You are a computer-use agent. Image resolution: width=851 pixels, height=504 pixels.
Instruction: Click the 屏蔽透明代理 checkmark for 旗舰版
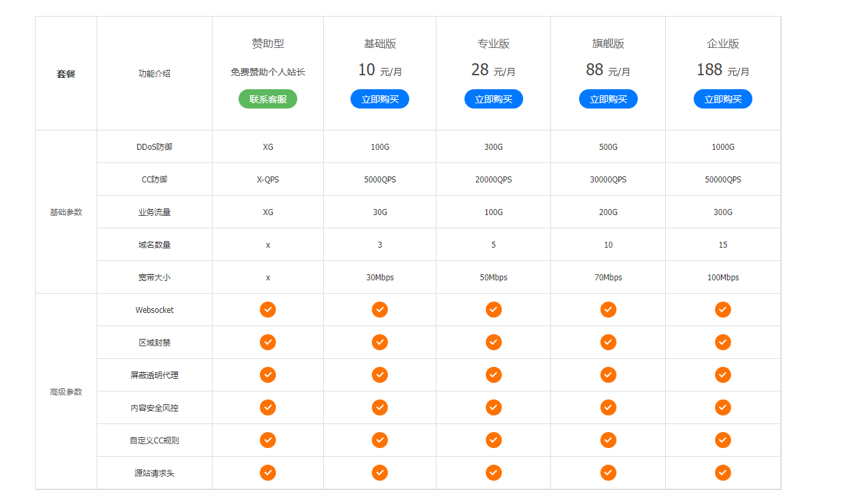608,375
